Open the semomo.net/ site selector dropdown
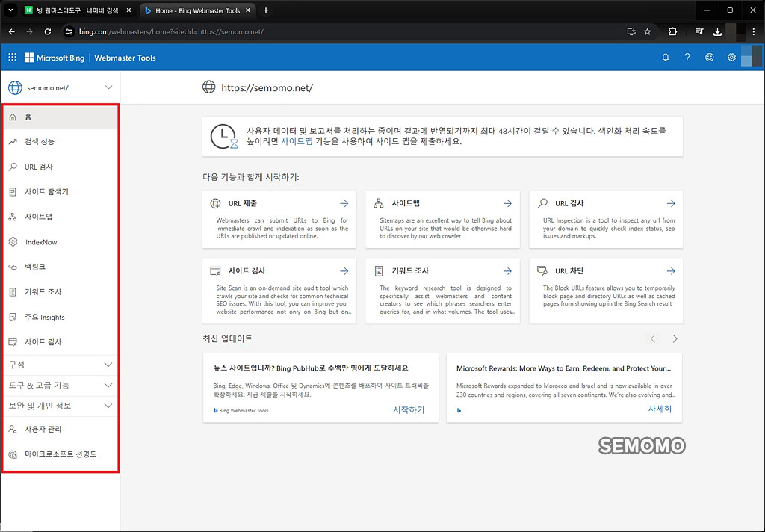Viewport: 765px width, 532px height. click(61, 88)
